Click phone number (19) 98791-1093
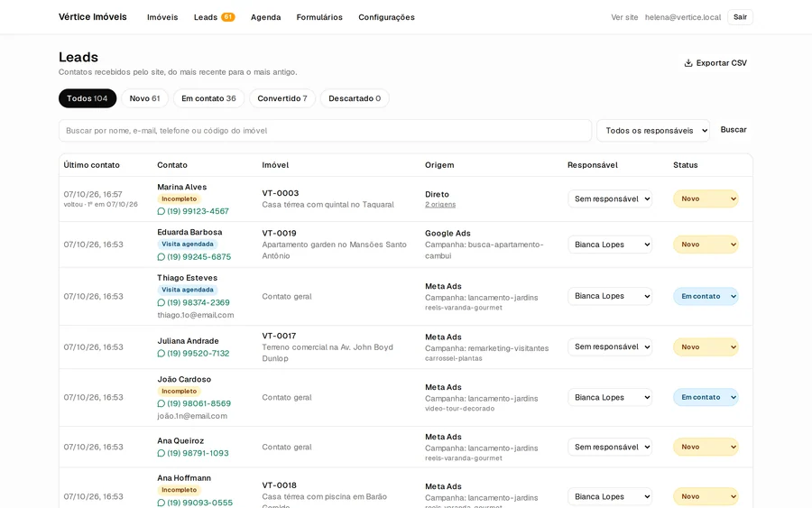Viewport: 812px width, 508px height. (198, 453)
